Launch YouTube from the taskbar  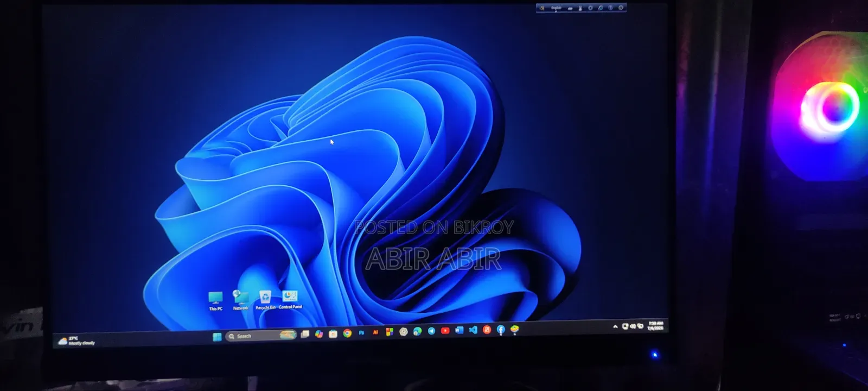(445, 331)
